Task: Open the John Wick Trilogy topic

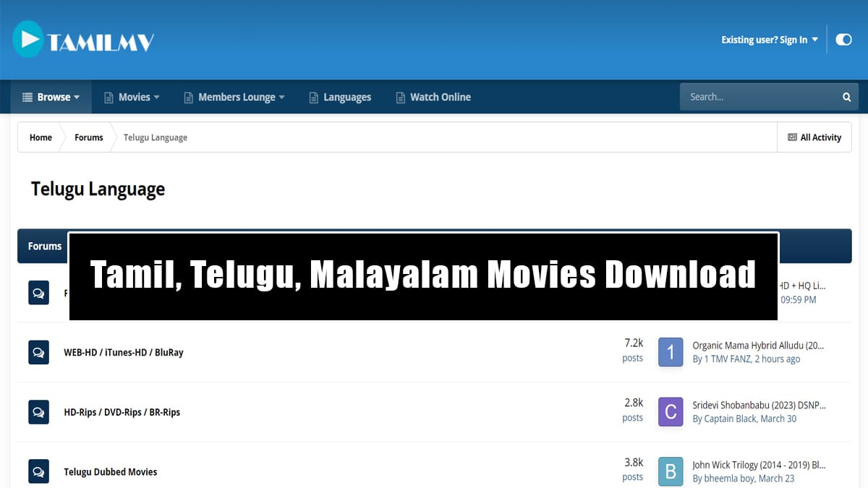Action: coord(759,465)
